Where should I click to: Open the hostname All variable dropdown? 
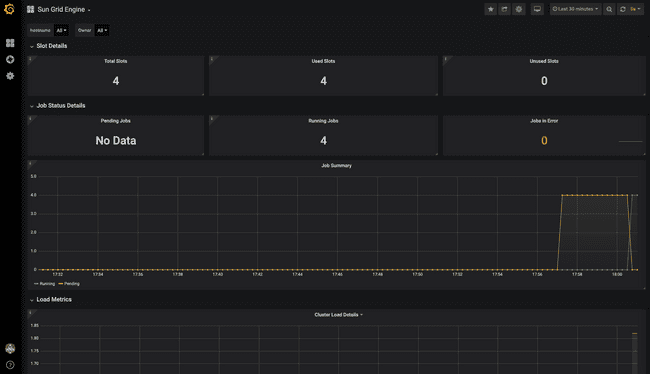[x=61, y=30]
